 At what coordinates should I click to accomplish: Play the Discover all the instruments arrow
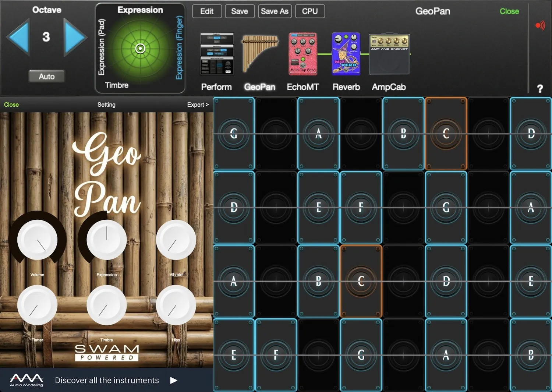174,380
